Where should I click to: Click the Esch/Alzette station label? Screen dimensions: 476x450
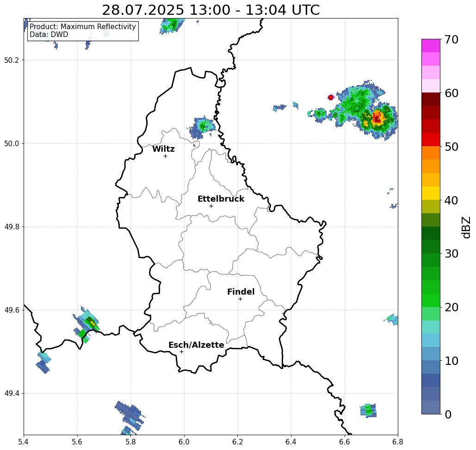click(x=196, y=345)
